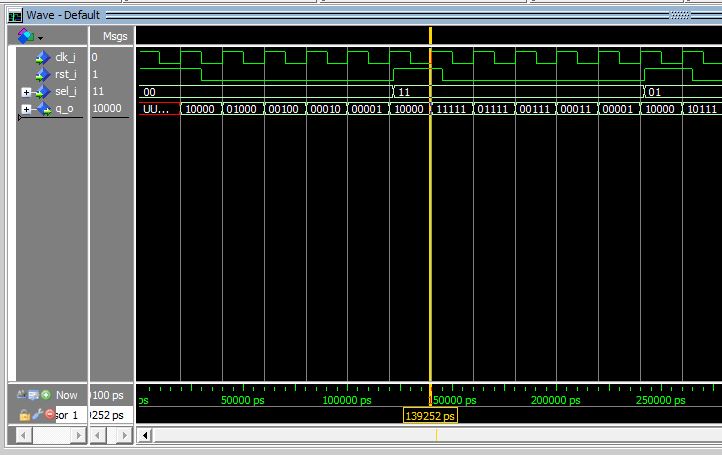The height and width of the screenshot is (455, 722).
Task: Click the cursor properties wrench icon
Action: pos(36,414)
